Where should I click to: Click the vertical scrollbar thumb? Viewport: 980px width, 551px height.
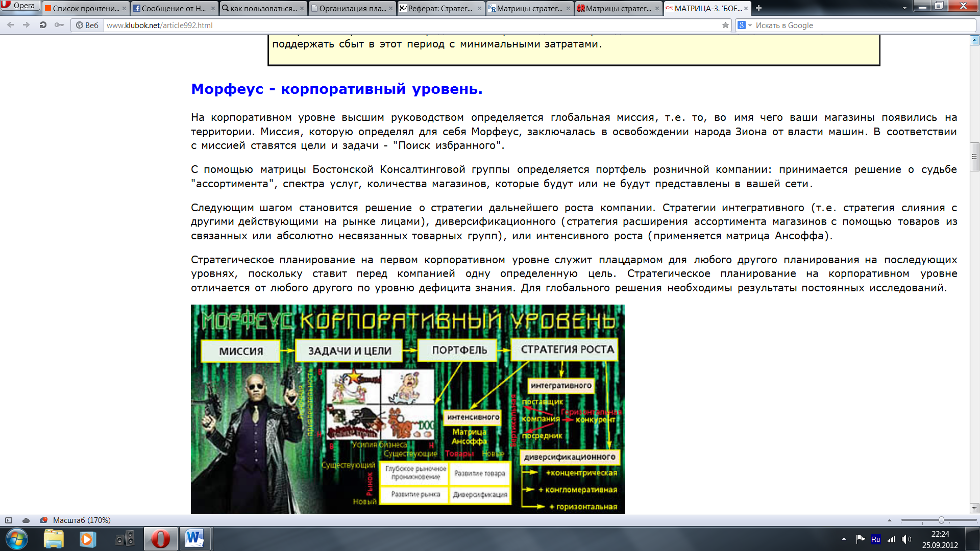click(x=974, y=157)
